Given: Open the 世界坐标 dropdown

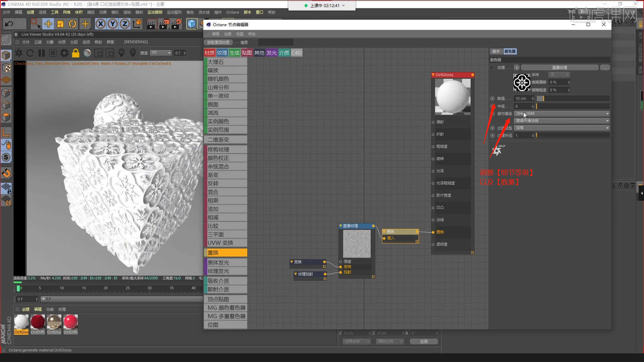Looking at the screenshot, I should (x=357, y=342).
